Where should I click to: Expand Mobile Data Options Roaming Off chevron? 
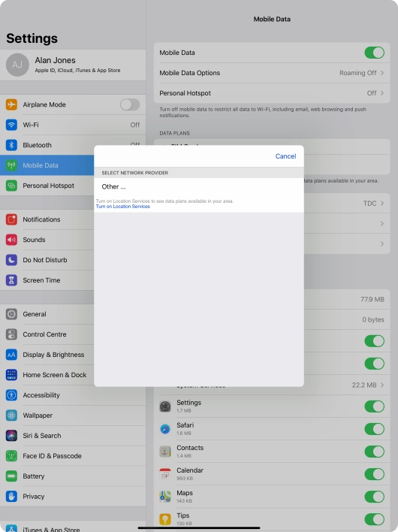point(382,73)
